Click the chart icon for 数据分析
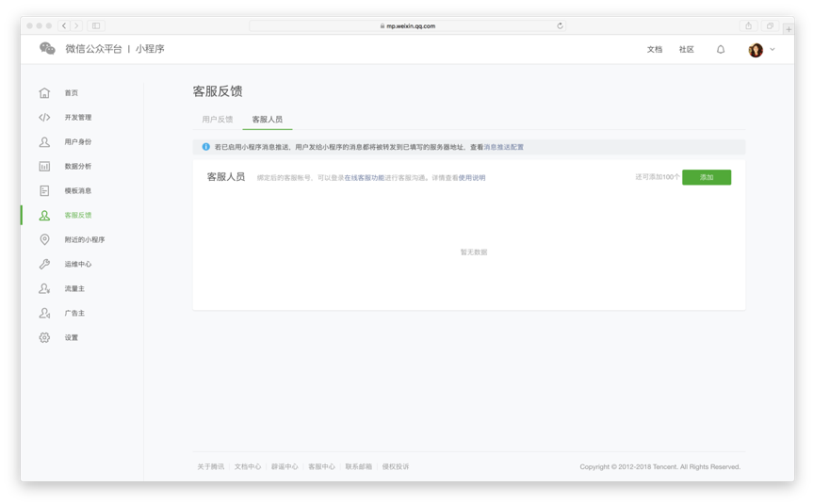 point(44,166)
